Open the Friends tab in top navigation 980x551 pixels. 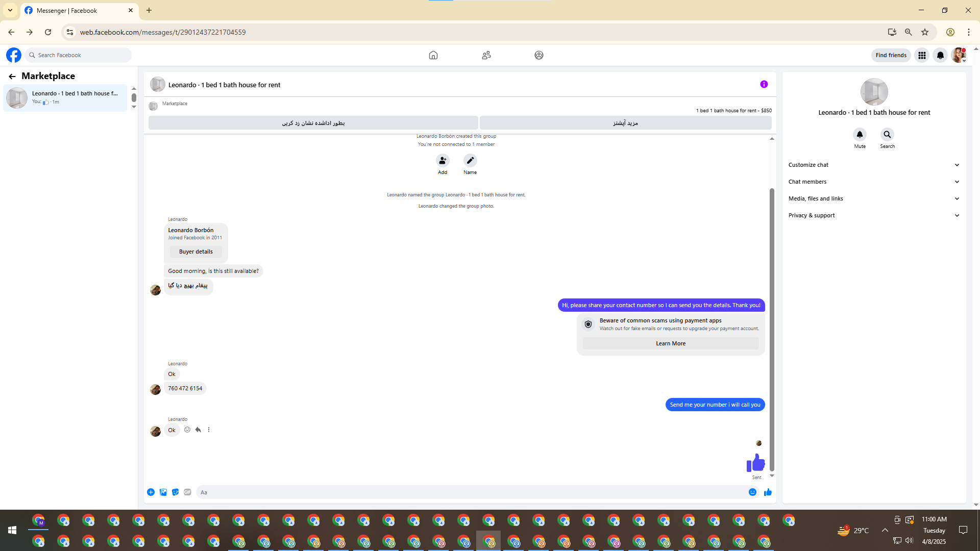[x=486, y=55]
